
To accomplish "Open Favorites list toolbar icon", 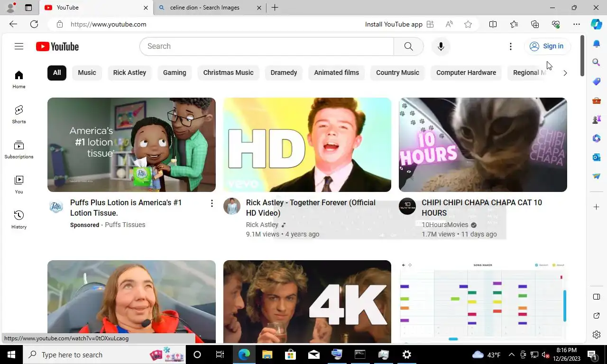I will (514, 24).
